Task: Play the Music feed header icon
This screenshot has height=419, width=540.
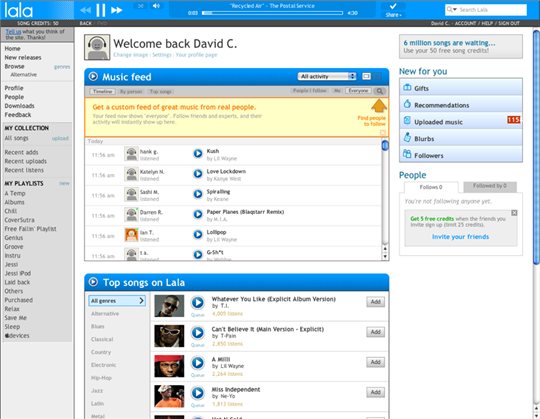Action: (93, 76)
